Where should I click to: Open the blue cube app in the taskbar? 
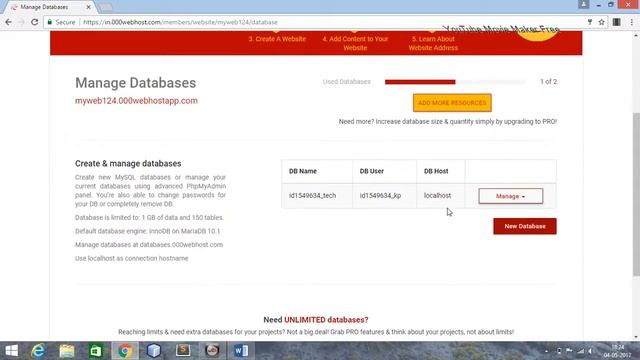[x=154, y=351]
